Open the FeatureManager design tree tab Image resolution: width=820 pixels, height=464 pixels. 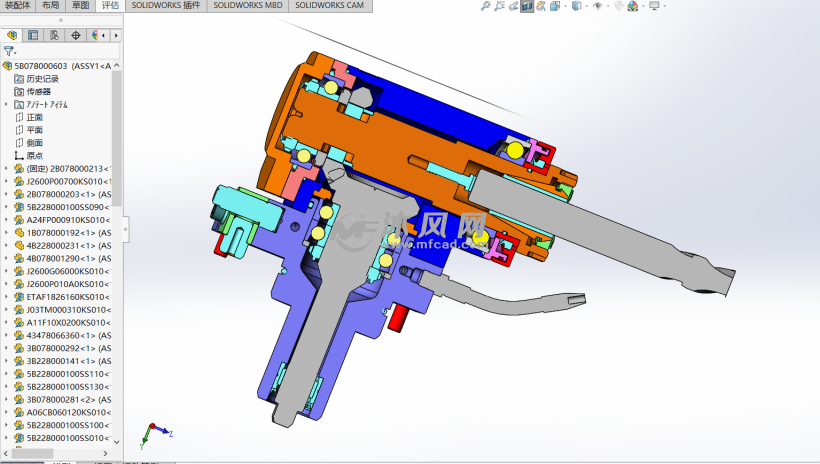pos(12,35)
